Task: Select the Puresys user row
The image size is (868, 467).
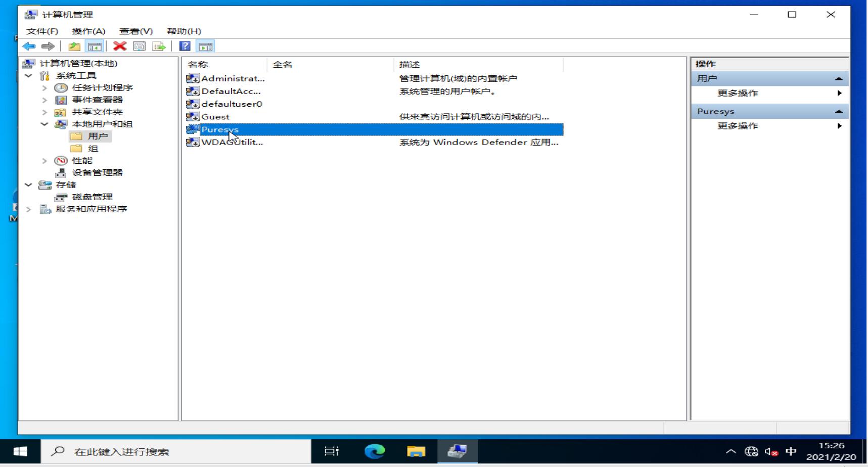Action: 374,129
